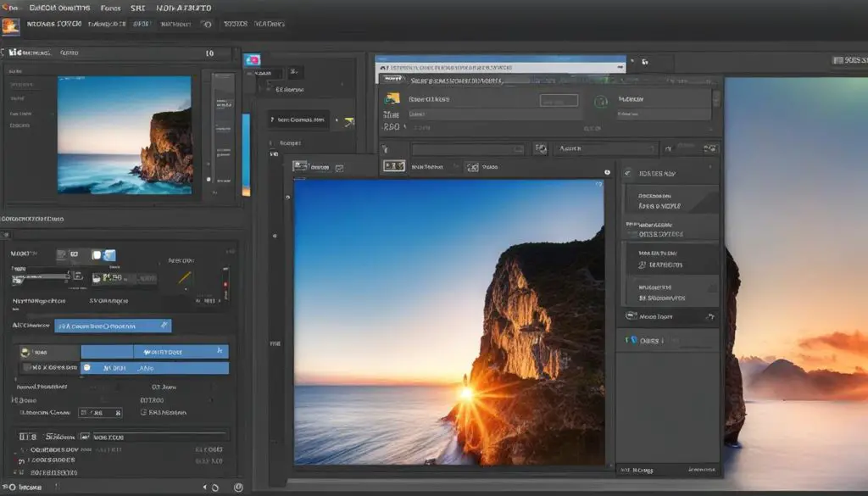Screen dimensions: 868x496
Task: Click the yellow pencil line icon
Action: click(184, 277)
